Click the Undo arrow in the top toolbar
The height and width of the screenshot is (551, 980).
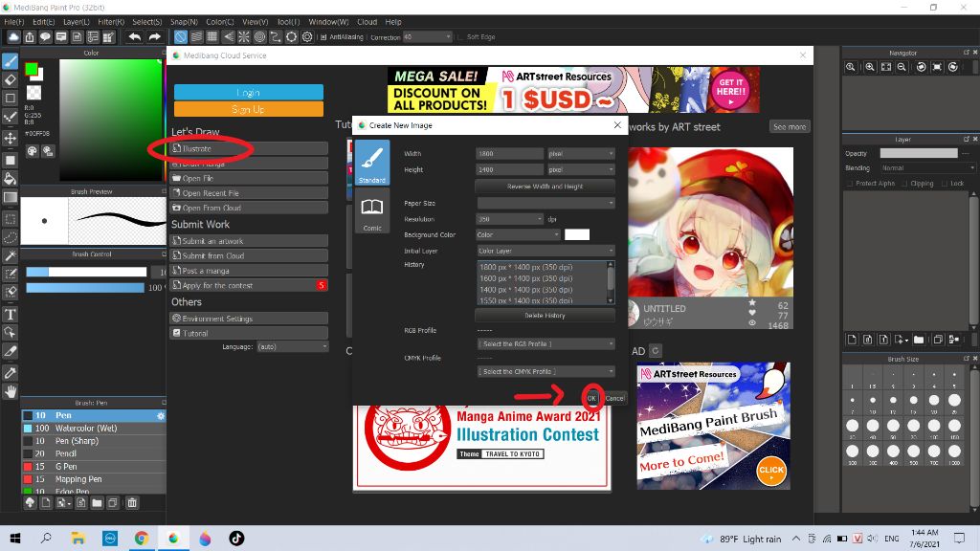[134, 37]
